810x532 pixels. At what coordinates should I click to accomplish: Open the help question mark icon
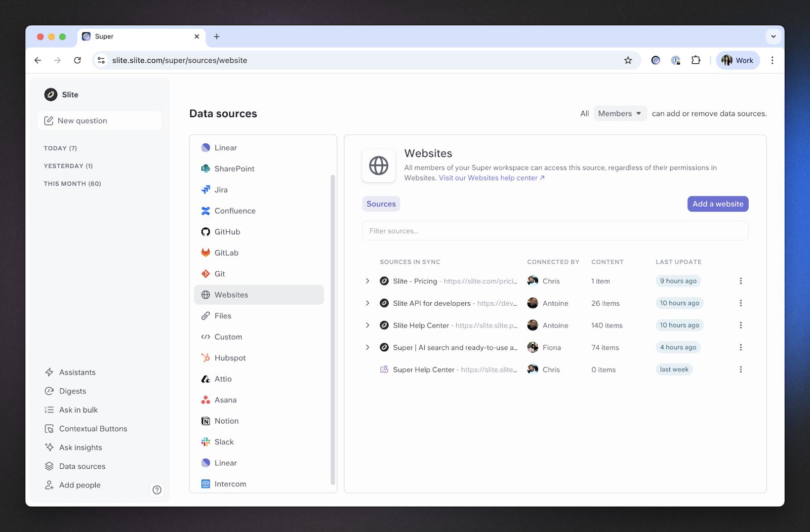[157, 489]
